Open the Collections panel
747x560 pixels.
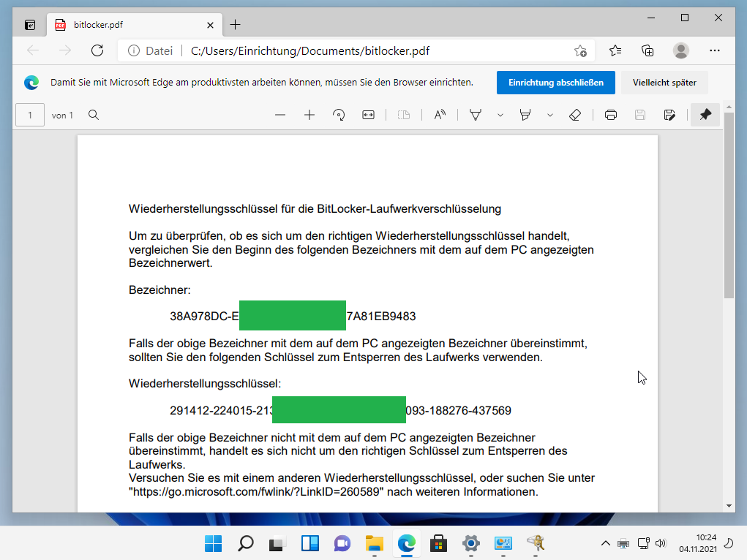click(x=647, y=50)
